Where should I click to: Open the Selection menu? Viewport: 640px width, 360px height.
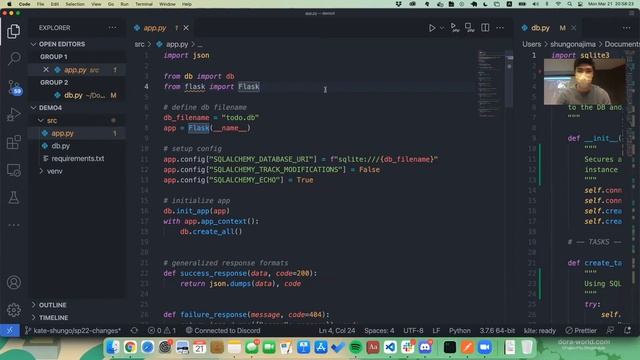[75, 4]
